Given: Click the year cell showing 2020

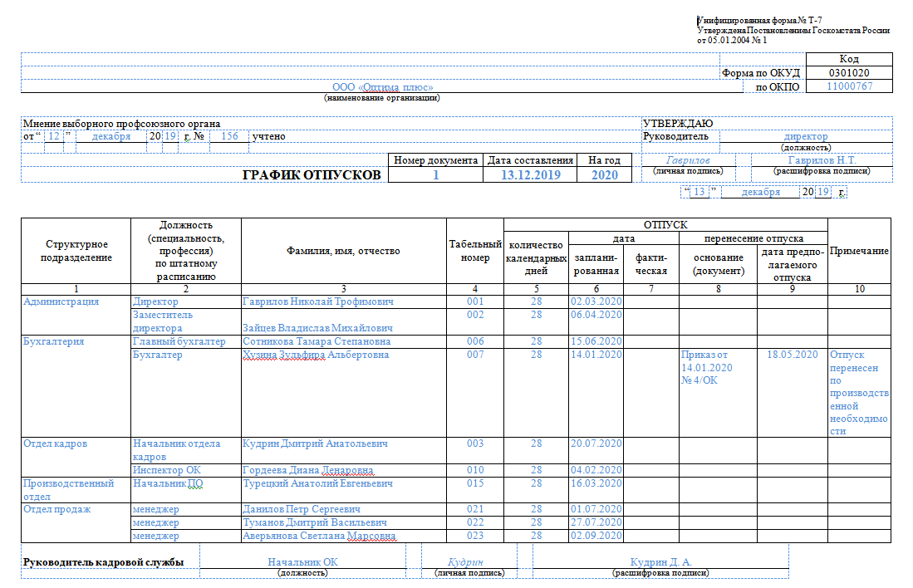Looking at the screenshot, I should [x=605, y=174].
